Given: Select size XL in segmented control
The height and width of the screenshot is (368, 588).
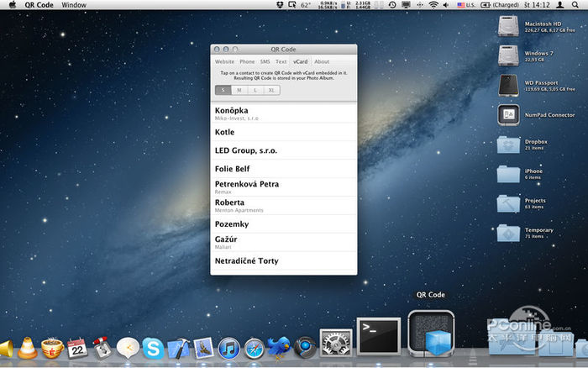Looking at the screenshot, I should tap(271, 90).
